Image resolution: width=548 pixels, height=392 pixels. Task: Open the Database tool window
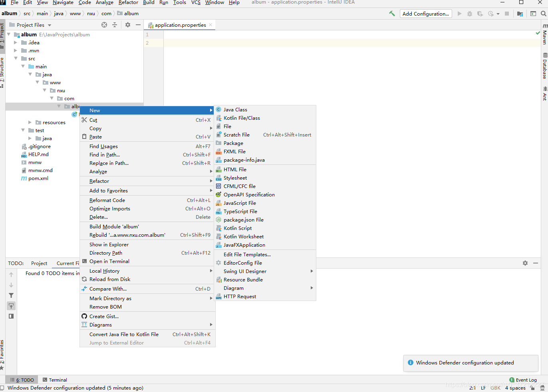click(544, 66)
